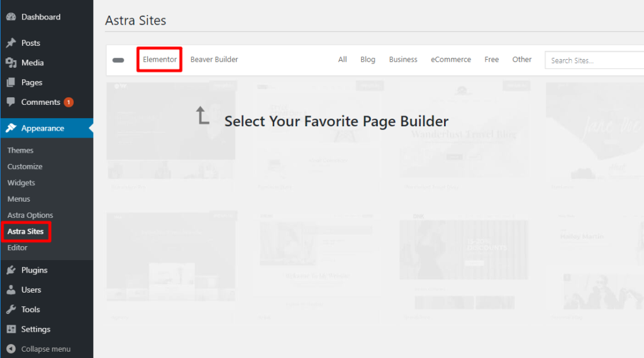Open the Editor submenu item
This screenshot has height=358, width=644.
[x=17, y=247]
